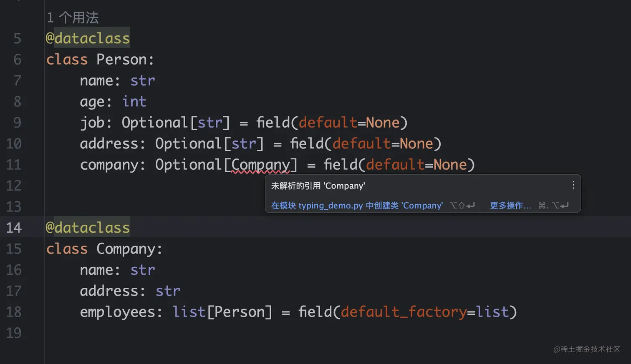Click the 'job' field name on line 9
Screen dimensions: 631x364
[x=92, y=123]
